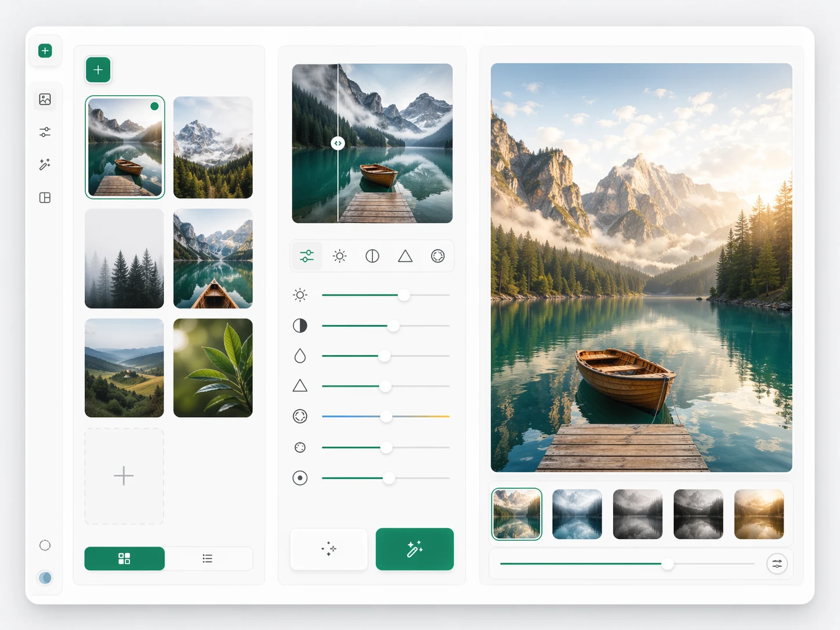Switch to list view

[x=208, y=559]
